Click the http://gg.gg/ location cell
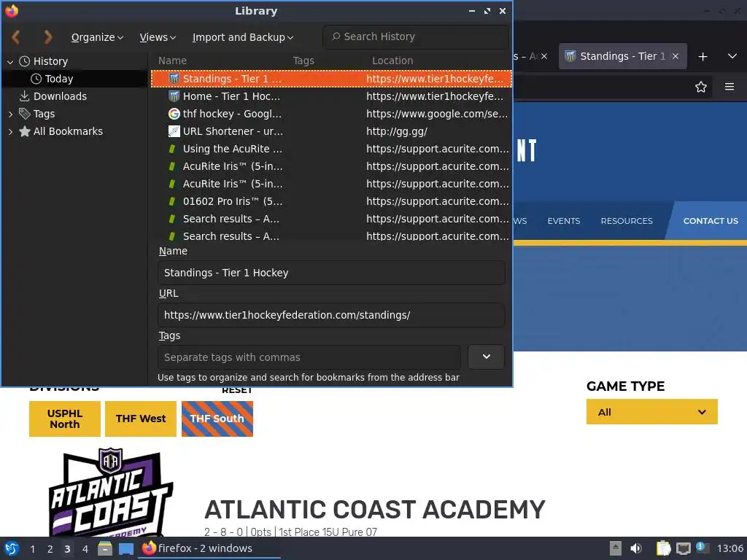The width and height of the screenshot is (747, 560). (x=397, y=131)
